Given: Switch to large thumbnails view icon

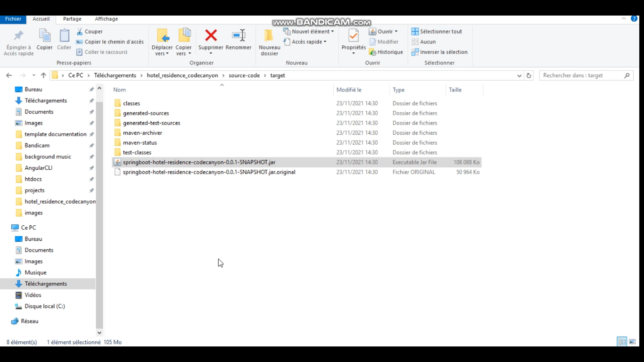Looking at the screenshot, I should (x=632, y=342).
